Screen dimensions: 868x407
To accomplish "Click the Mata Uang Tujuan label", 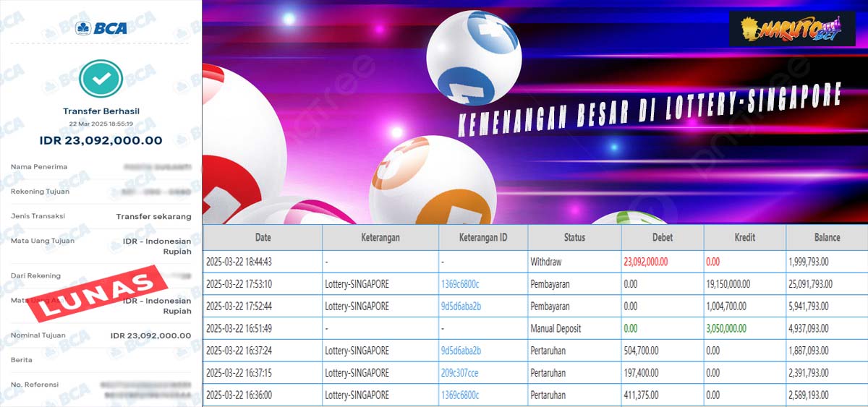I will click(43, 241).
